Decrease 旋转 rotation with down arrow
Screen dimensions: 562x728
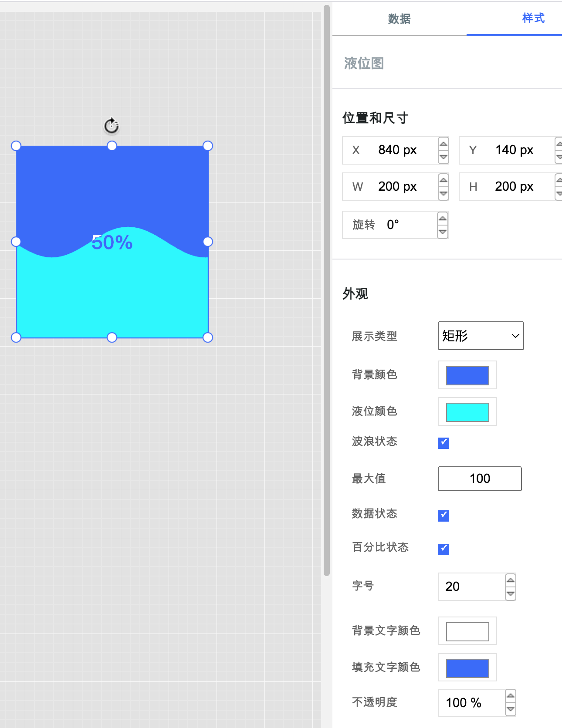[443, 232]
